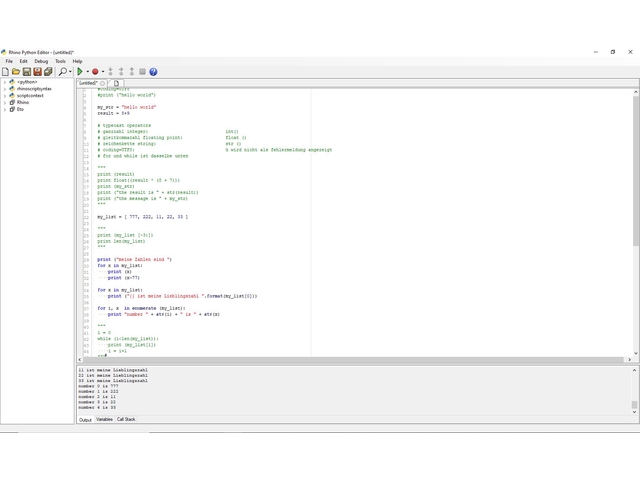Click the my_list assignment code line
This screenshot has height=480, width=640.
click(142, 217)
